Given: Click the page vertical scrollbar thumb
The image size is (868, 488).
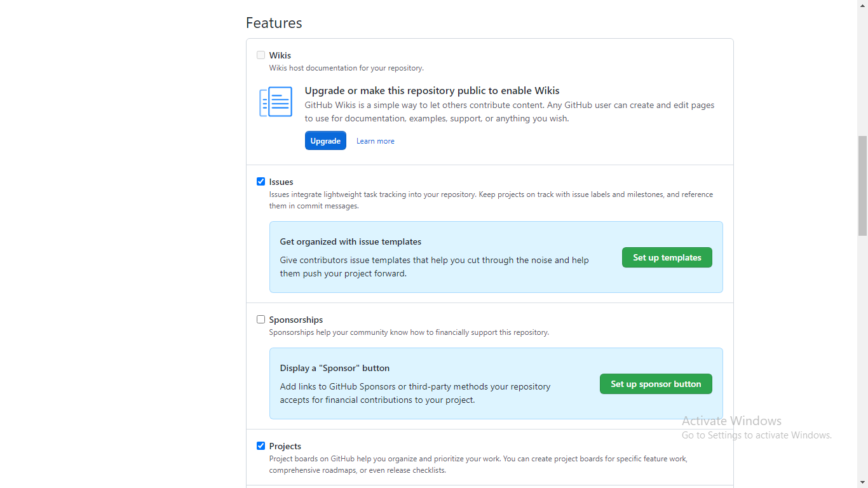Looking at the screenshot, I should [x=862, y=186].
